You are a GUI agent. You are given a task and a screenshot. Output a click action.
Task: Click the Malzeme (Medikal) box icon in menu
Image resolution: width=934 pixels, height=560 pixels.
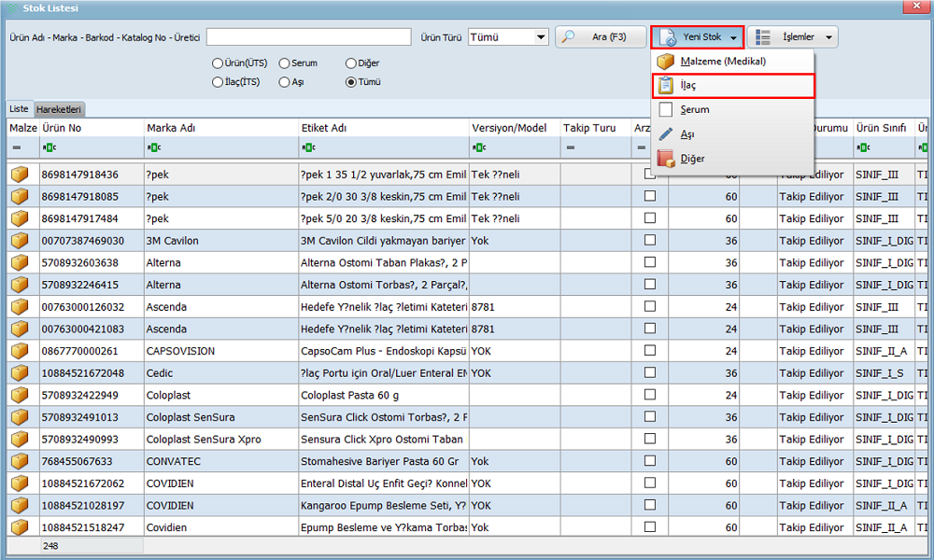tap(666, 62)
